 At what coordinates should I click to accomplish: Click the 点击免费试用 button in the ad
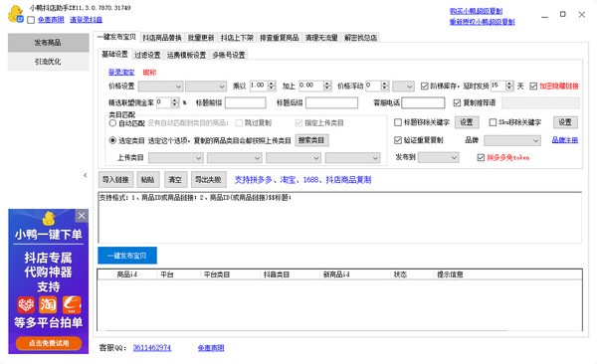[49, 343]
